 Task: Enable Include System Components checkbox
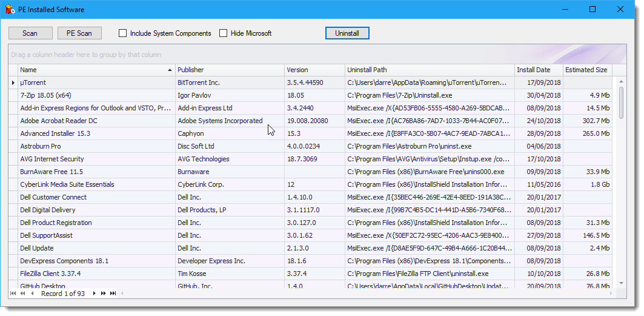pos(123,33)
